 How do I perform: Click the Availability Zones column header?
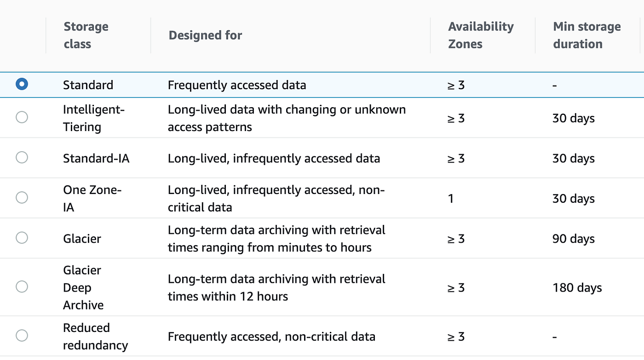point(481,35)
